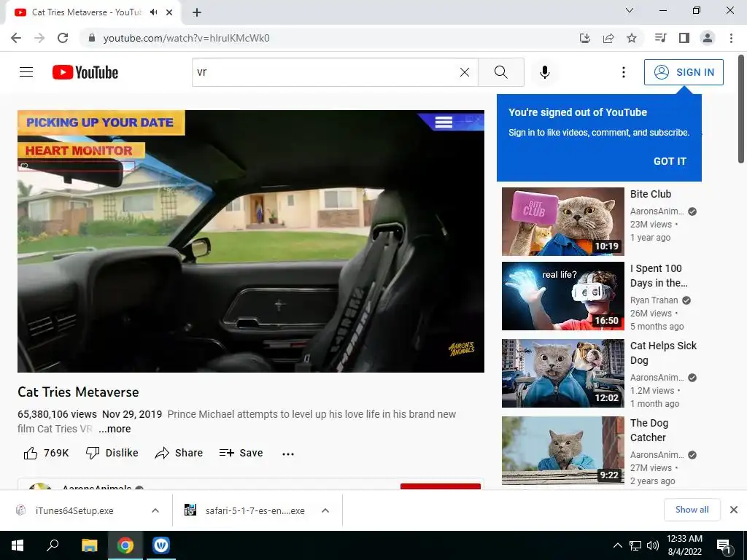Image resolution: width=747 pixels, height=560 pixels.
Task: Open the Bite Club video thumbnail
Action: [562, 222]
